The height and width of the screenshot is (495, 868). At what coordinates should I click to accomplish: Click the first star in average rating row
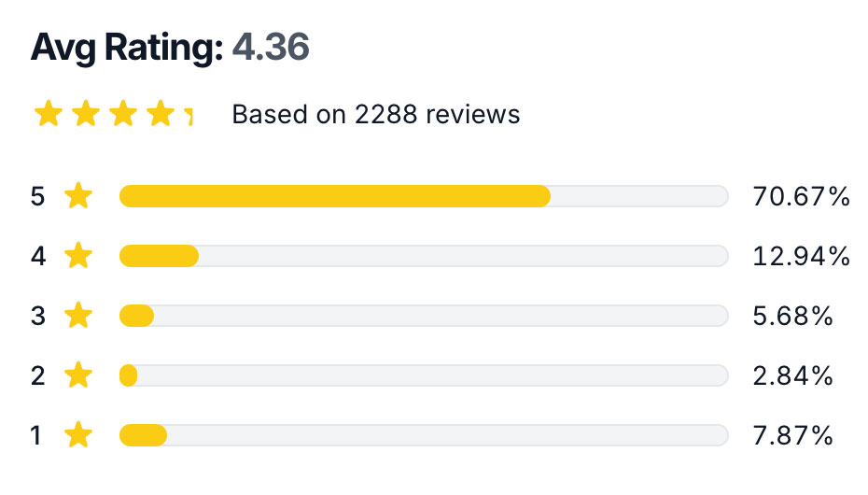coord(49,114)
